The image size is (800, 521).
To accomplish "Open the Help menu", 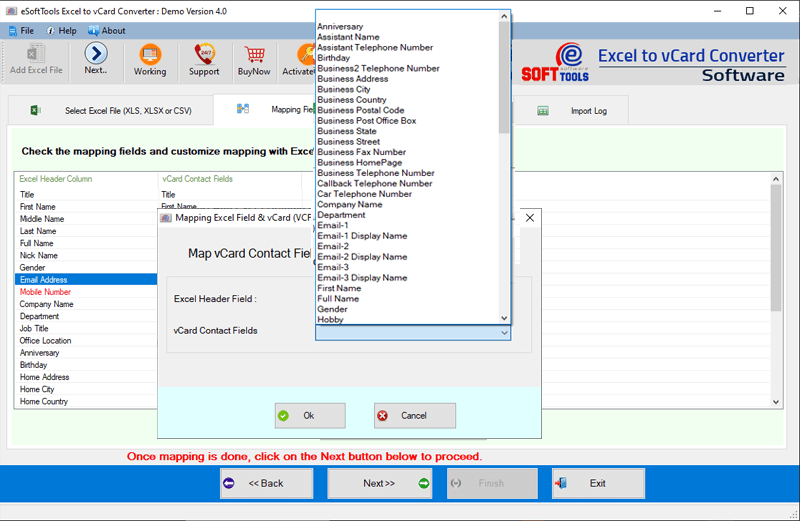I will [62, 31].
